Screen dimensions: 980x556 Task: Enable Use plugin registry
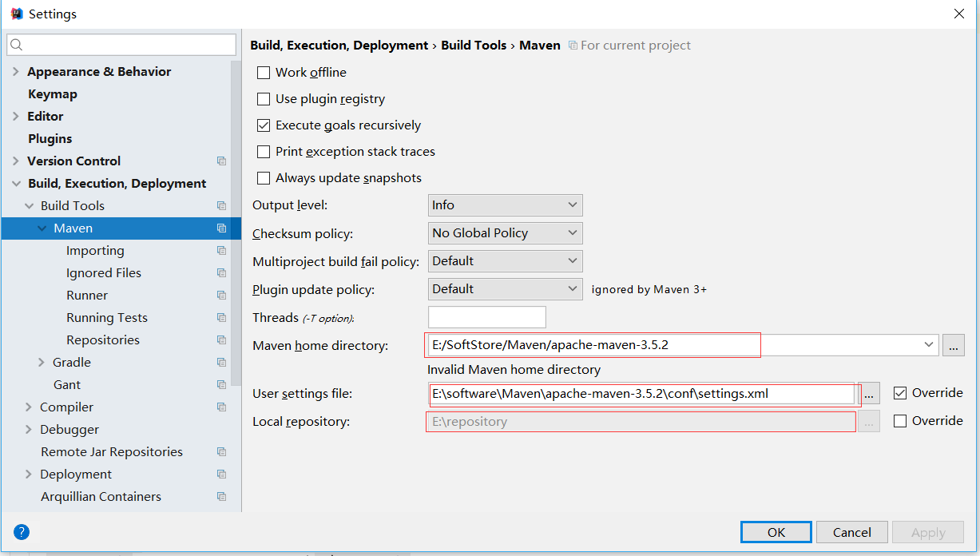[x=264, y=99]
